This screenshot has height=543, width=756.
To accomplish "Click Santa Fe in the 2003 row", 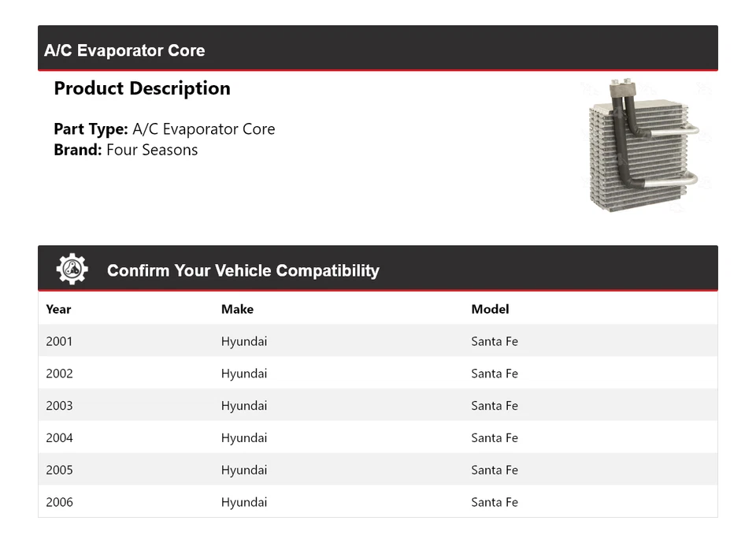I will click(x=495, y=406).
